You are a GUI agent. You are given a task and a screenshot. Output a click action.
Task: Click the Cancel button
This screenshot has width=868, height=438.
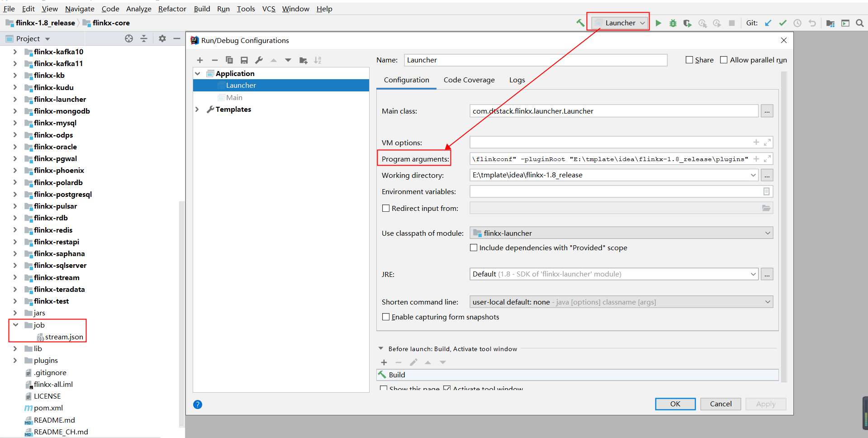[721, 404]
